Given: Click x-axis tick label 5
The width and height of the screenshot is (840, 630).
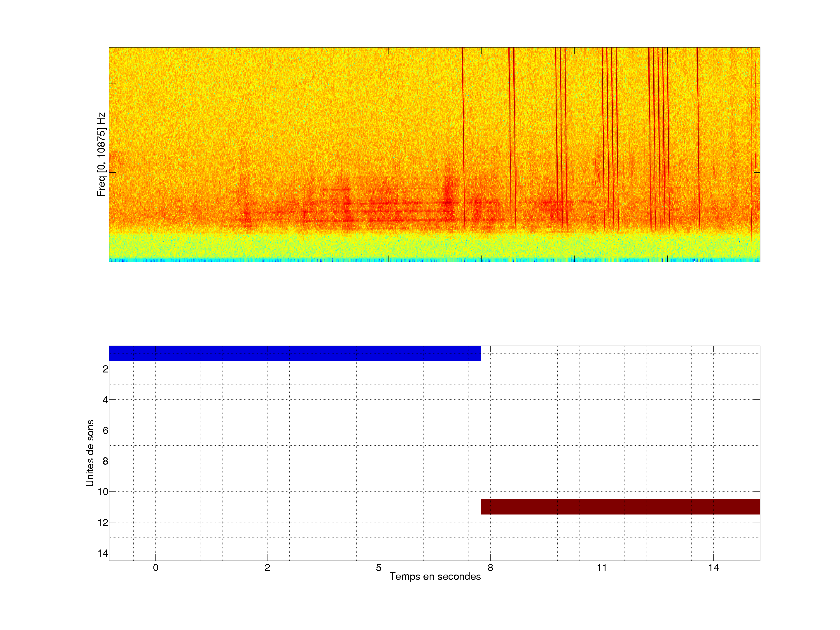Looking at the screenshot, I should (x=379, y=568).
